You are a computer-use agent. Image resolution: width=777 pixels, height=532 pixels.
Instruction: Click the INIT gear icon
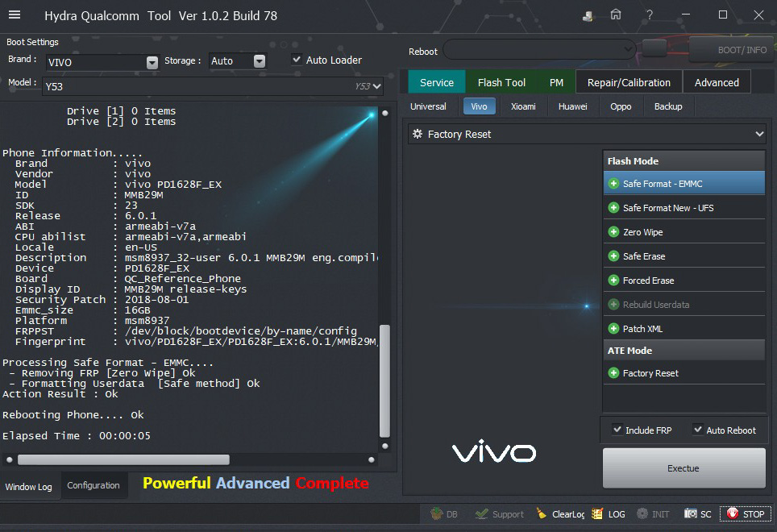pyautogui.click(x=642, y=513)
